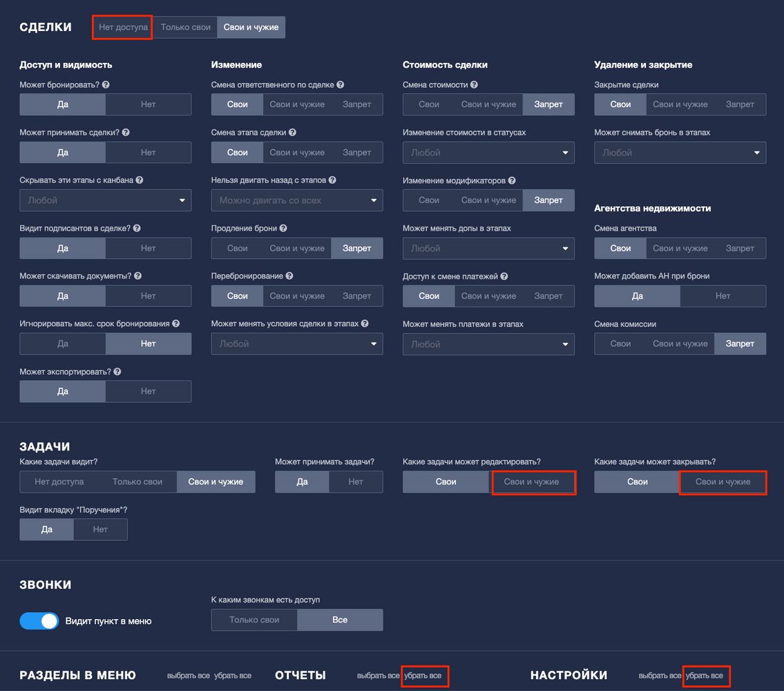Image resolution: width=784 pixels, height=691 pixels.
Task: Click 'убрать все' next to Настройки
Action: pyautogui.click(x=705, y=676)
